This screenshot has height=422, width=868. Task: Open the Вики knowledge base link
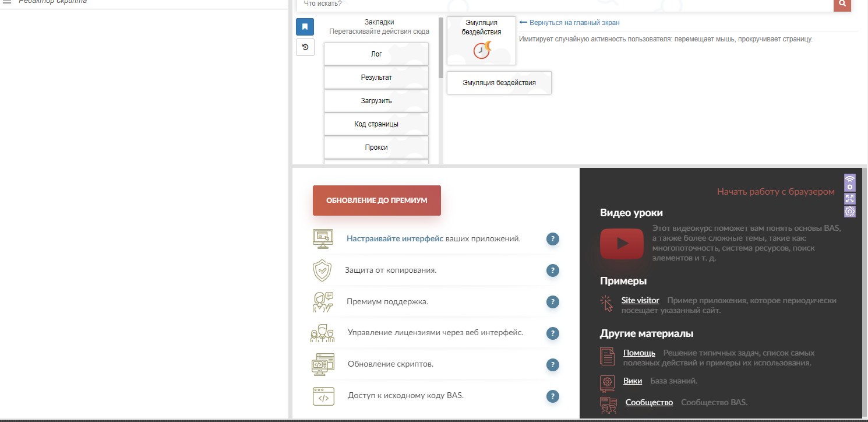click(632, 381)
